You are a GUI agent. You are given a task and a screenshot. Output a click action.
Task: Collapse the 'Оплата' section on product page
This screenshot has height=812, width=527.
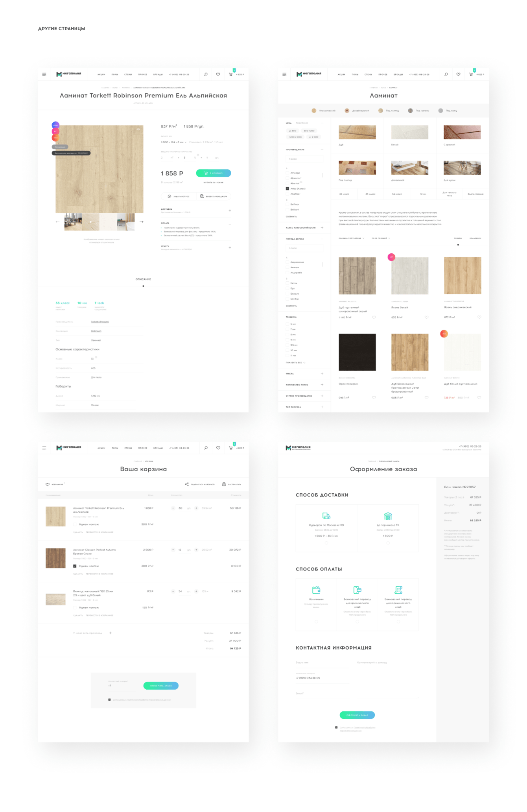[x=230, y=224]
